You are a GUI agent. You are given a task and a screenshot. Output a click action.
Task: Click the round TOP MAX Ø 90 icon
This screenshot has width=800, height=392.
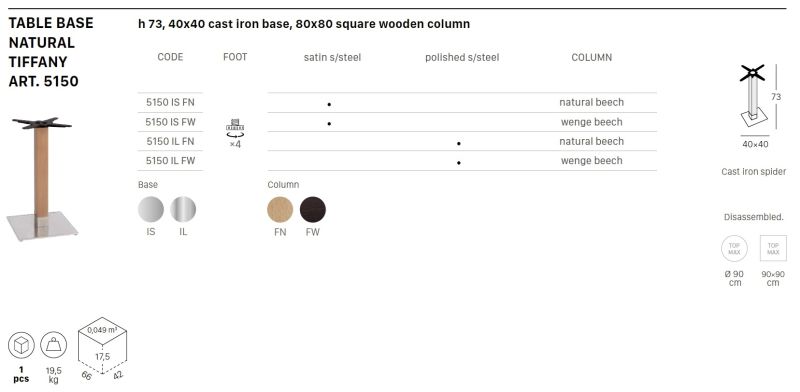[x=734, y=249]
